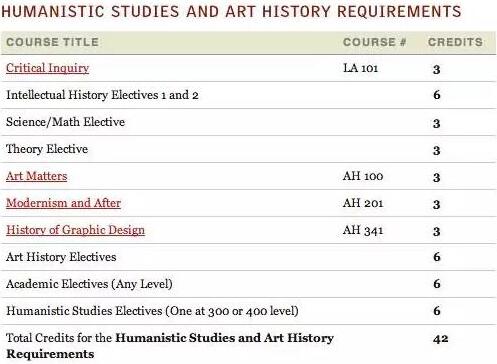This screenshot has height=364, width=497.
Task: Select the Science/Math Elective row text
Action: coord(65,122)
